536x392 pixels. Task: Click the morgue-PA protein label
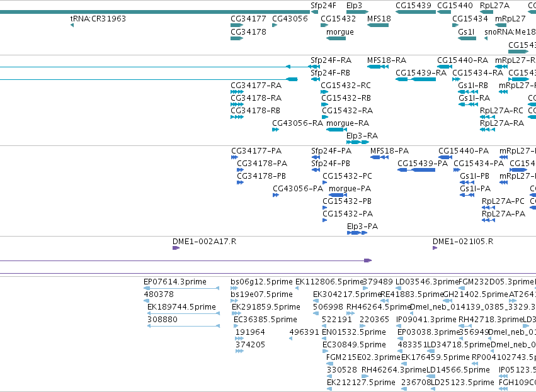[x=350, y=189]
